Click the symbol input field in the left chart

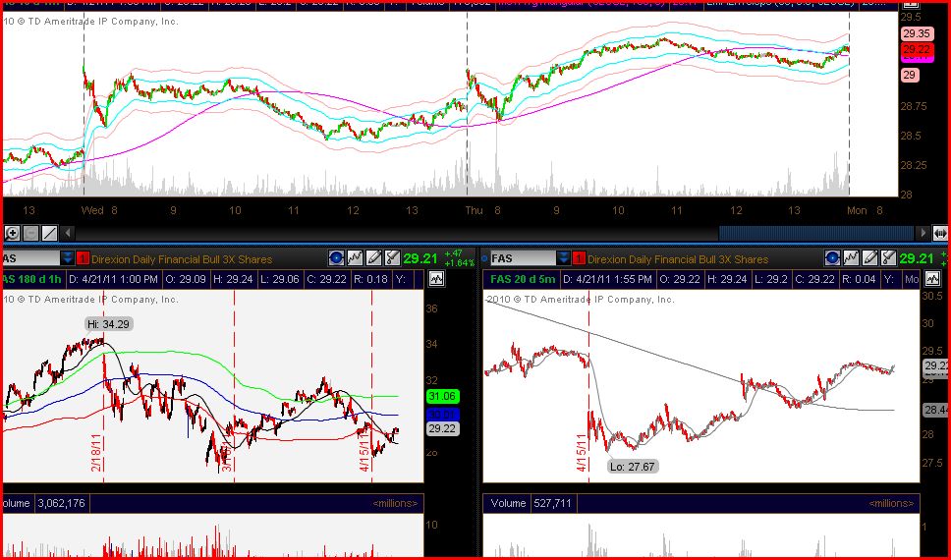tap(30, 259)
